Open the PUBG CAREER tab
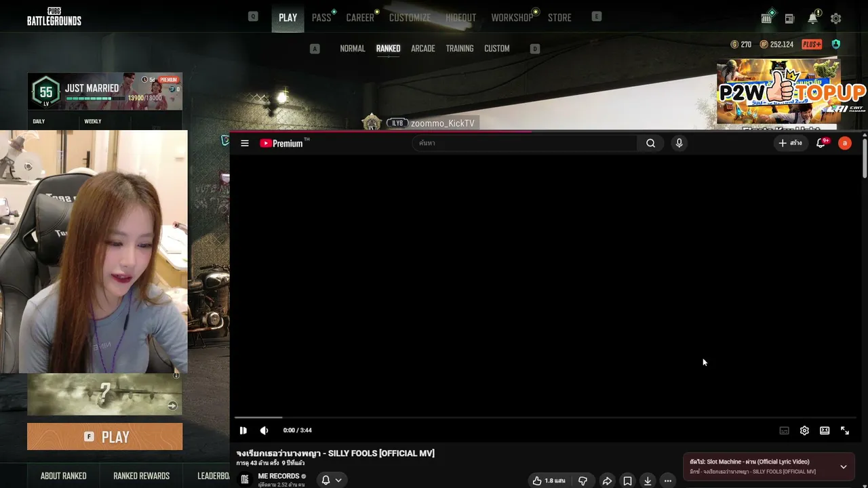 [360, 18]
